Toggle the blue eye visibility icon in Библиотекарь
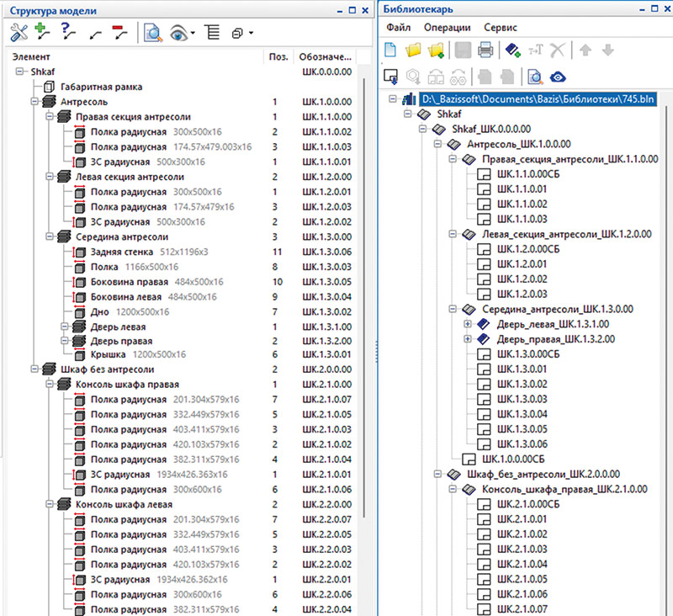 tap(558, 77)
